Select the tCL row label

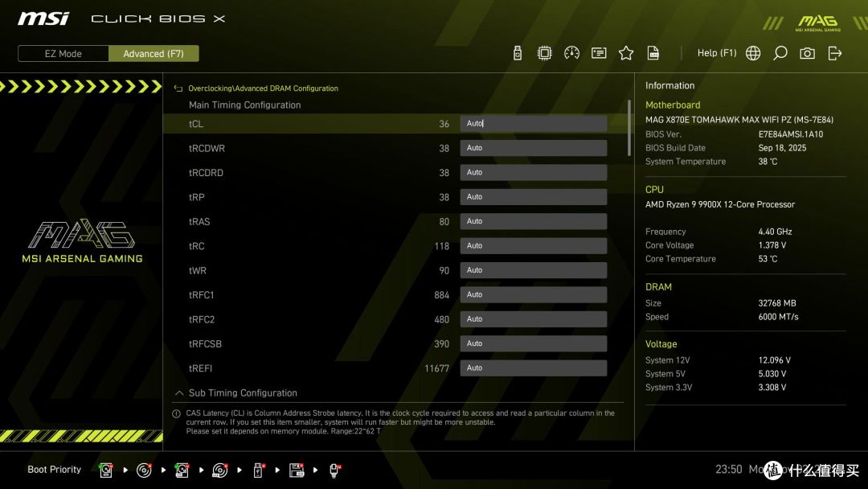(x=196, y=124)
